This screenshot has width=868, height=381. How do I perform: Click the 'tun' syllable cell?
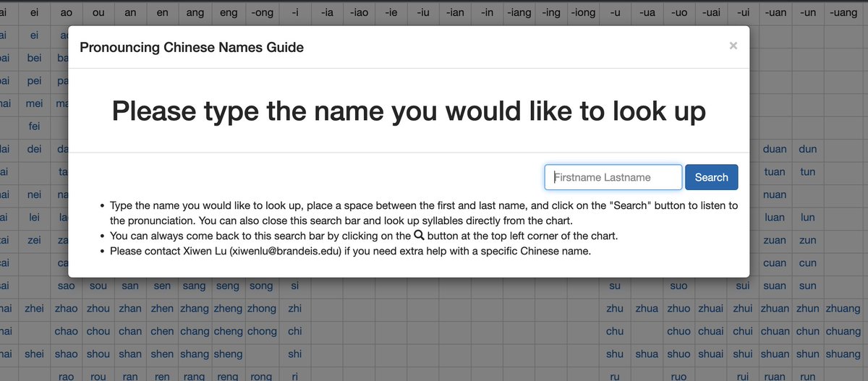[807, 172]
